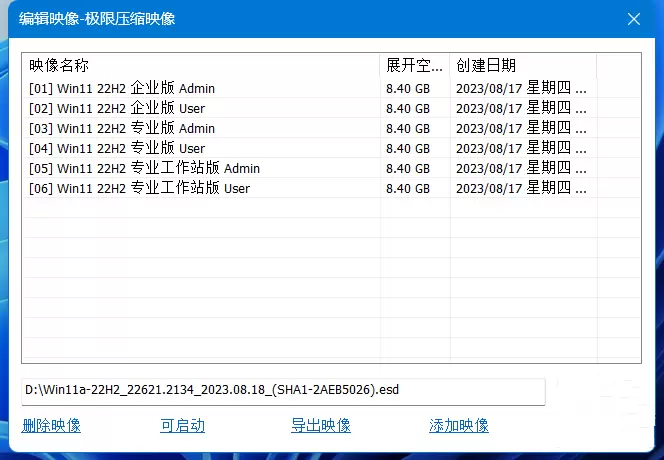Select [01] Win11 22H2 企业版 Admin
Viewport: 664px width, 460px height.
[122, 88]
